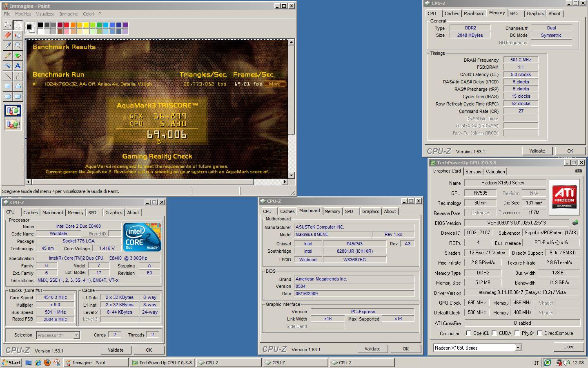Click the Core Speed value field
The image size is (588, 368).
55,298
